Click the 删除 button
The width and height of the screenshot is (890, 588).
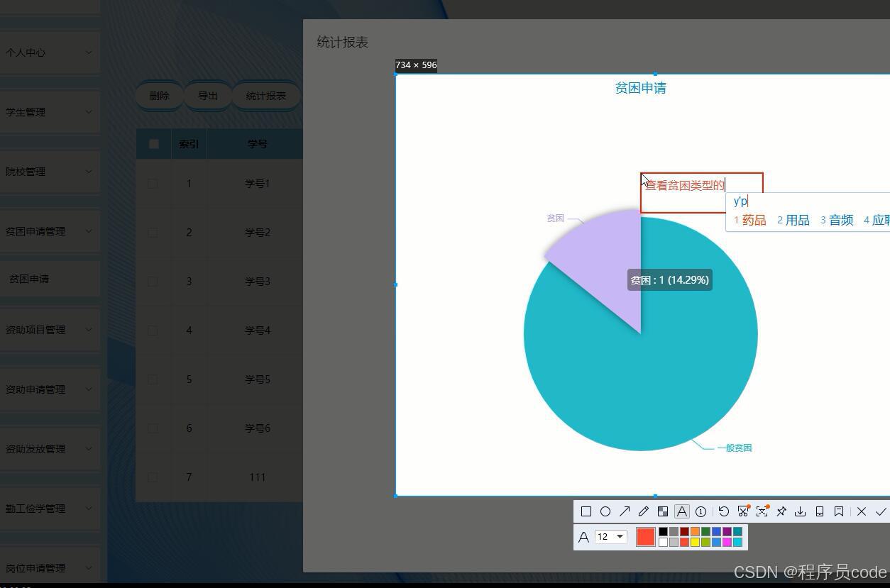(160, 96)
